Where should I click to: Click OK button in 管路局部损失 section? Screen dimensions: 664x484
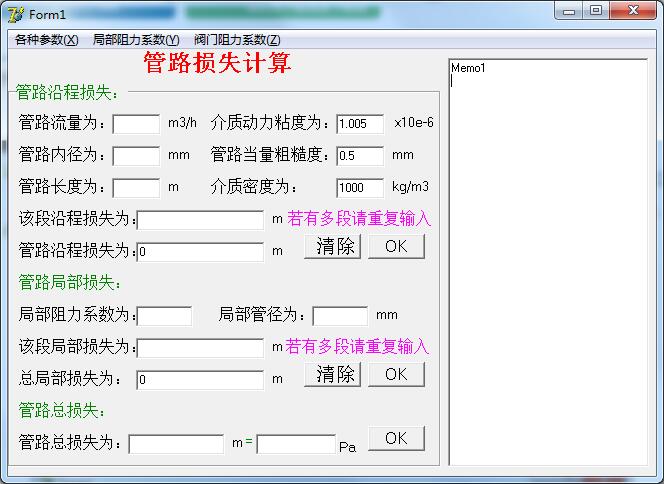(396, 375)
